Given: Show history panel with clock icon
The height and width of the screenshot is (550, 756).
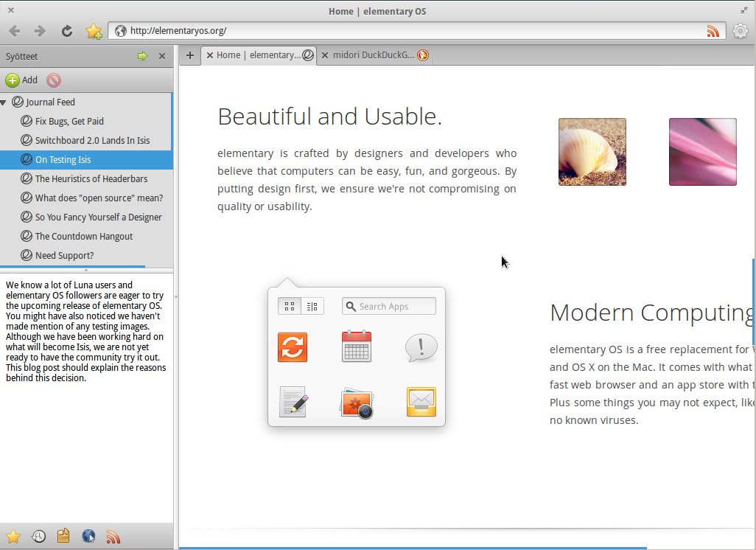Looking at the screenshot, I should point(38,537).
